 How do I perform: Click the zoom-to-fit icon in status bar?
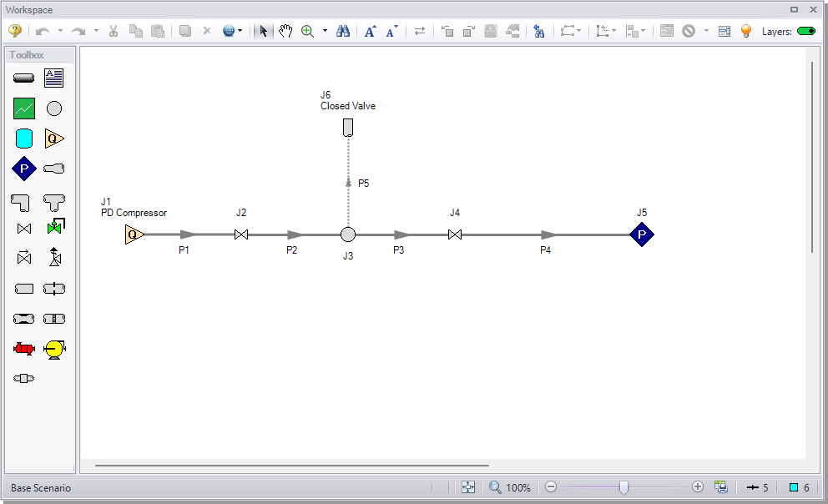point(468,487)
